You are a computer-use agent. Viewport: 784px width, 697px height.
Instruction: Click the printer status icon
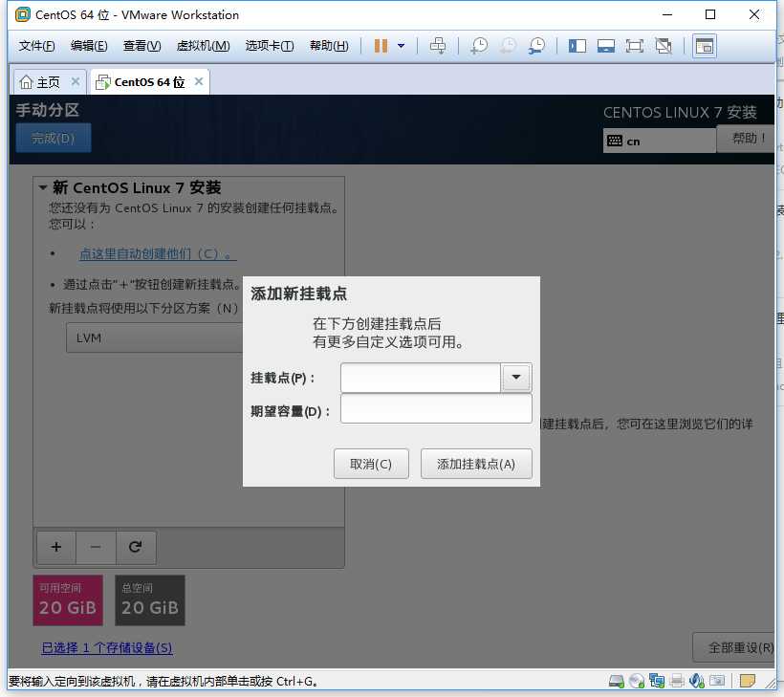point(677,681)
